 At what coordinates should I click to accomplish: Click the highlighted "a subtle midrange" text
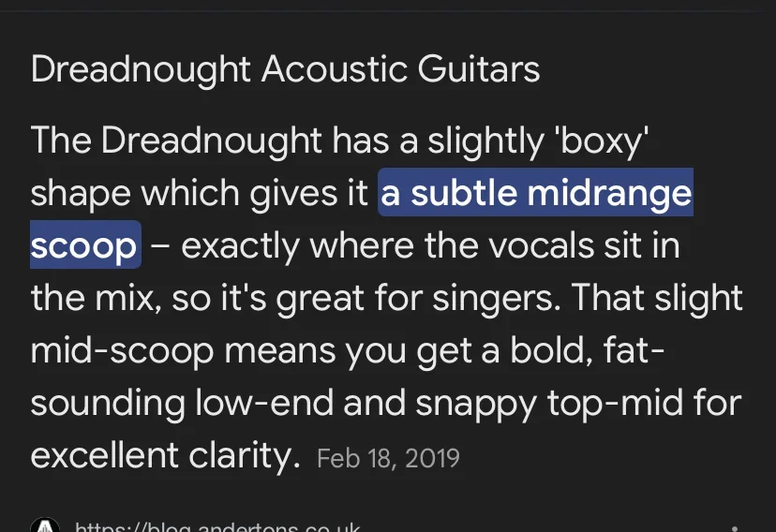(x=536, y=193)
